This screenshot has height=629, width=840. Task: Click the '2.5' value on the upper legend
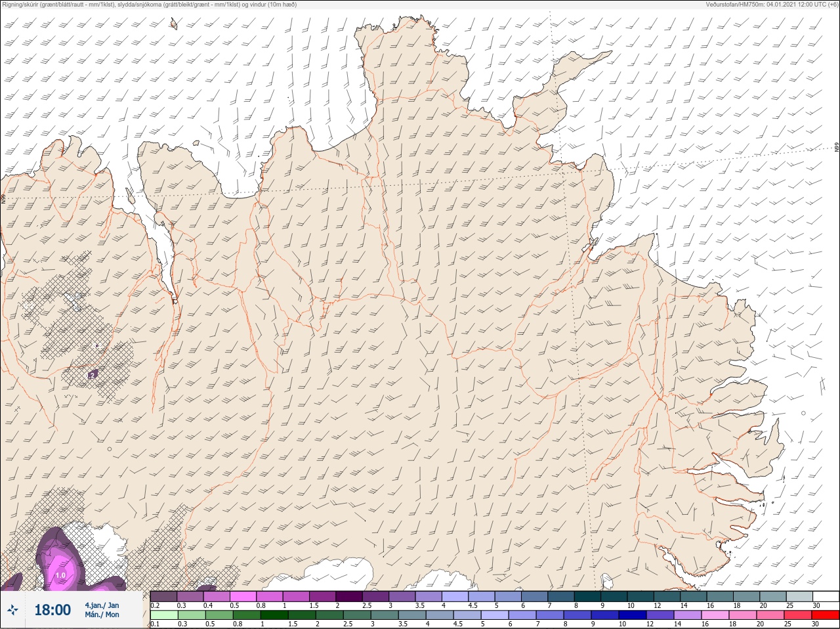click(367, 605)
